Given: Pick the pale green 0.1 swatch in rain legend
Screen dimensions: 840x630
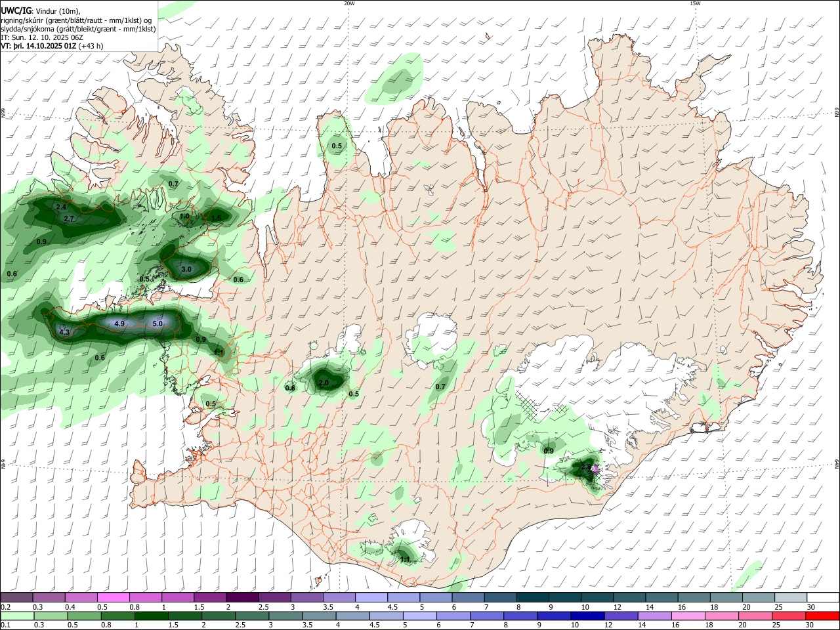Looking at the screenshot, I should tap(17, 616).
